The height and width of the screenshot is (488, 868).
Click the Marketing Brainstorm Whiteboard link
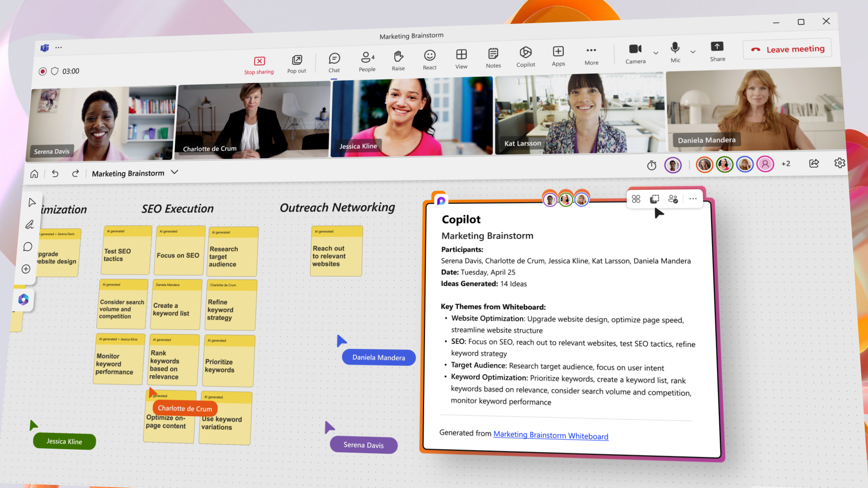[x=550, y=435]
